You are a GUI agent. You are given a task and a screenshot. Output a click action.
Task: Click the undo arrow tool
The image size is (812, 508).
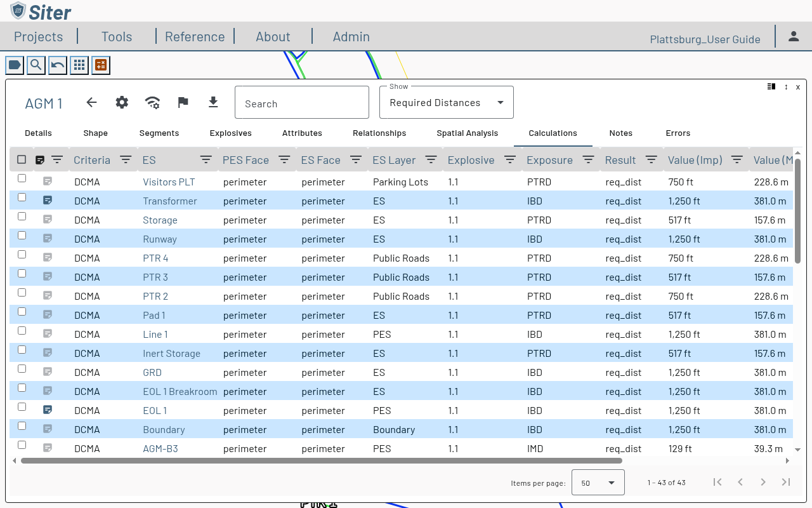pos(58,65)
